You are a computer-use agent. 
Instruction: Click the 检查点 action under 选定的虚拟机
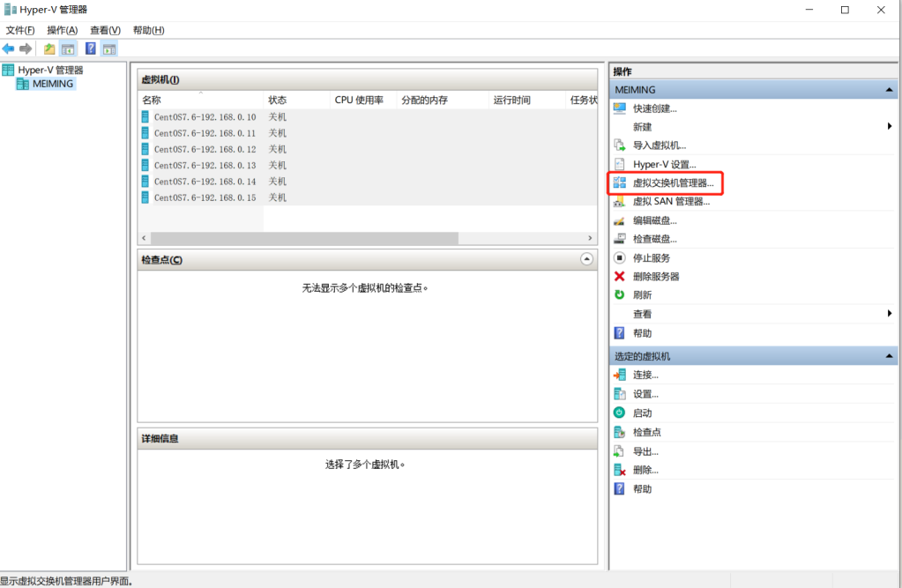[646, 432]
